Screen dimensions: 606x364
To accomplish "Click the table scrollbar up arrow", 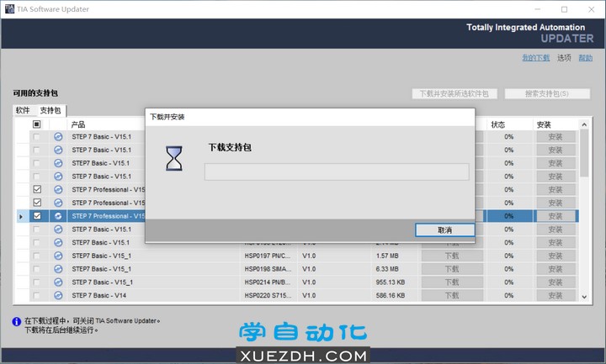I will [584, 124].
